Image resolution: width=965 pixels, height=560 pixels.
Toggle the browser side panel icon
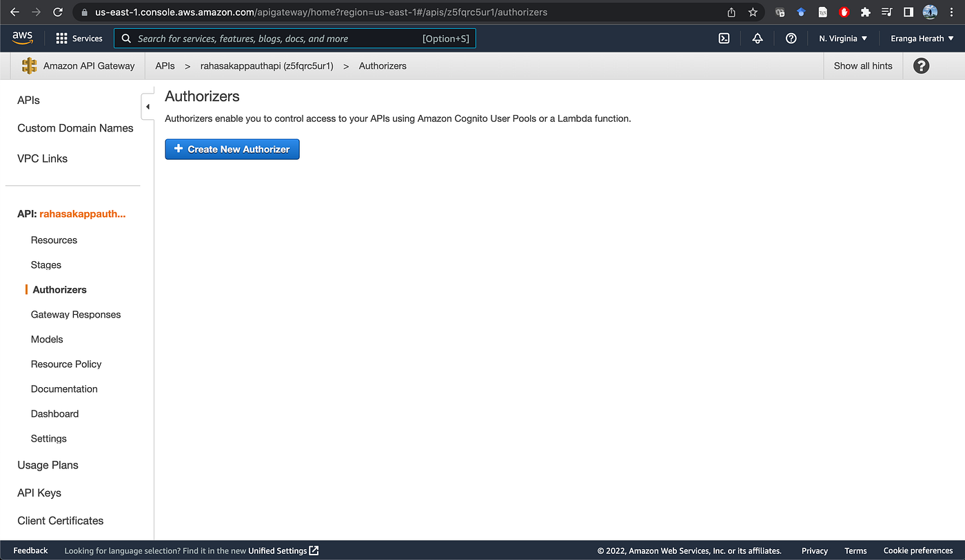[908, 12]
